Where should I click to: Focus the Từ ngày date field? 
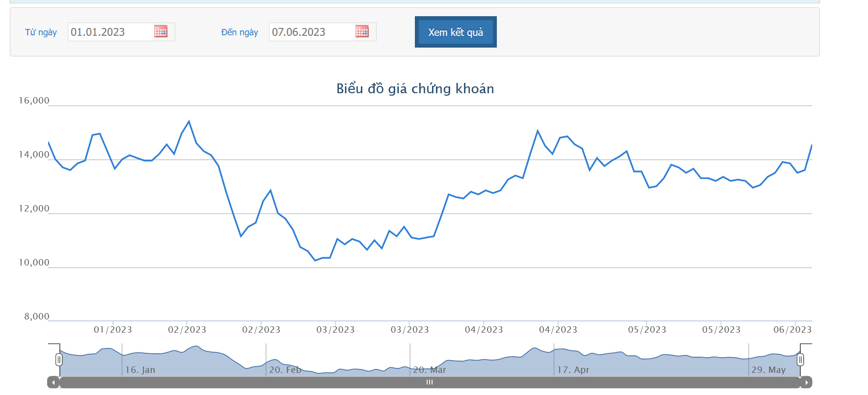tap(109, 32)
